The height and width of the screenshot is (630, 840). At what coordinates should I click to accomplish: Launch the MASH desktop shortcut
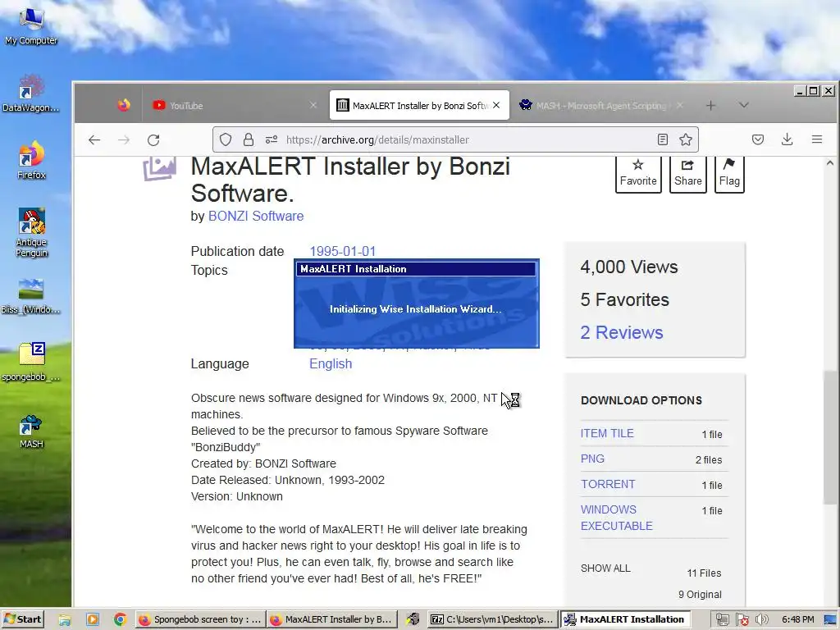pyautogui.click(x=31, y=431)
